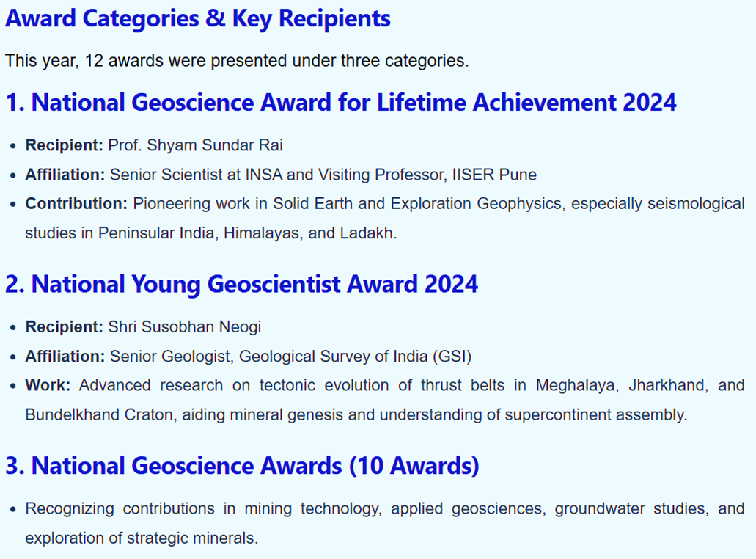Click the 'Award Categories & Key Recipients' heading
Viewport: 756px width, 559px height.
[x=198, y=19]
